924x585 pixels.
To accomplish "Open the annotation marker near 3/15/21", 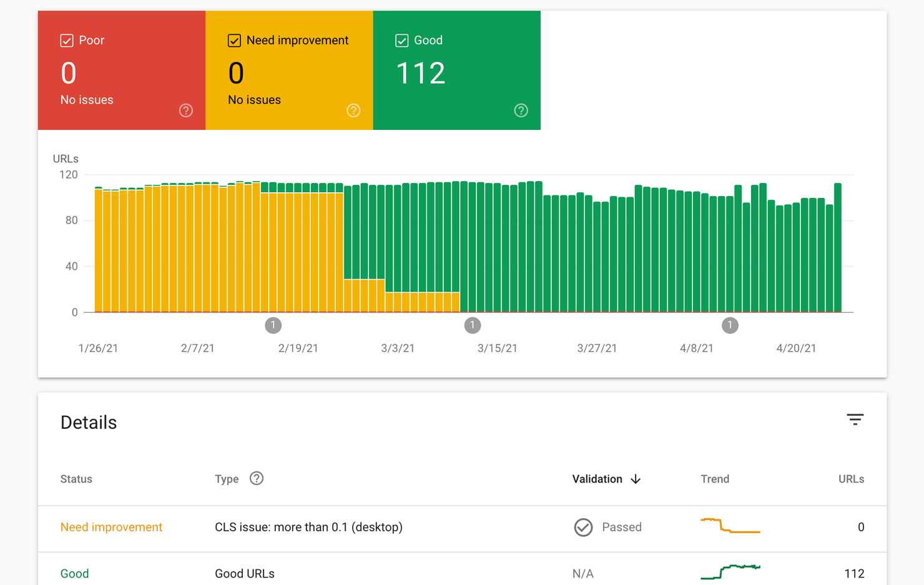I will pos(473,325).
